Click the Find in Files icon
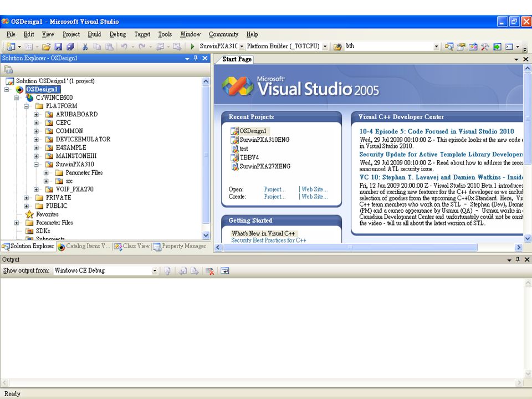The height and width of the screenshot is (399, 532). (337, 47)
